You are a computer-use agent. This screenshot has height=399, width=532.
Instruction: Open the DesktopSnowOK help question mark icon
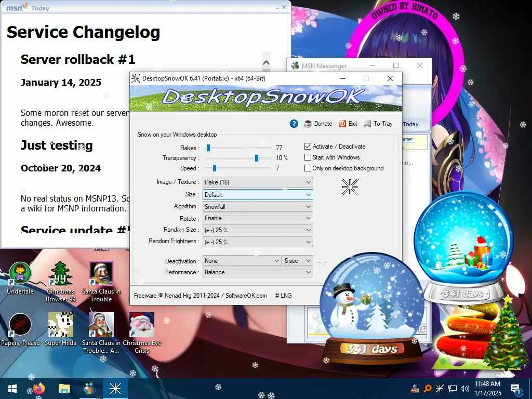[x=294, y=124]
